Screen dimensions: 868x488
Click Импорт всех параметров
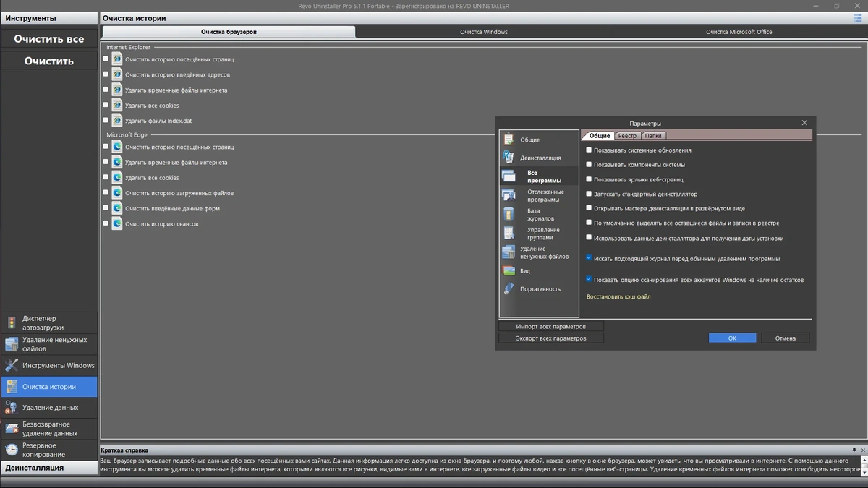click(x=551, y=327)
